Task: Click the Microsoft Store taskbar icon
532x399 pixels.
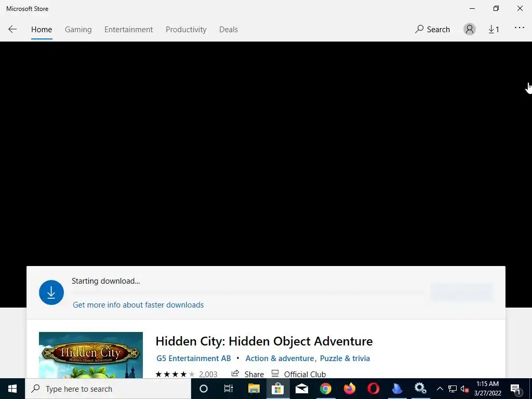Action: [277, 389]
